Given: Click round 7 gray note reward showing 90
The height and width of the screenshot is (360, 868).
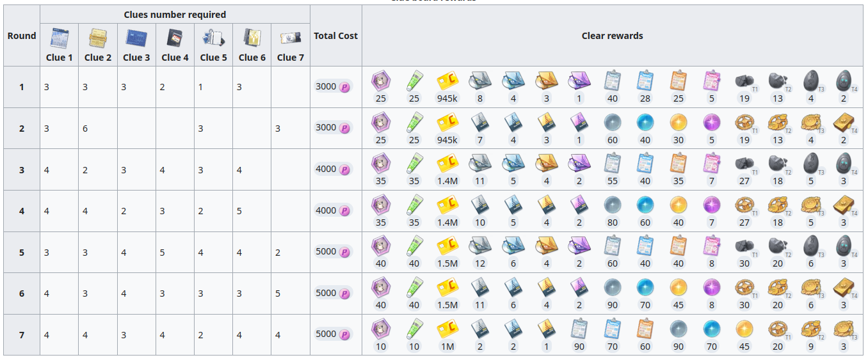Looking at the screenshot, I should (x=579, y=328).
